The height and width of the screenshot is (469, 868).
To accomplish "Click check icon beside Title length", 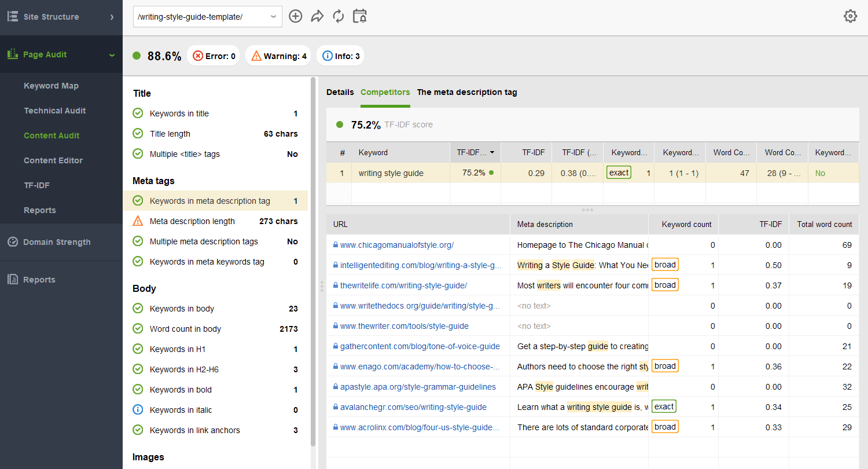I will pyautogui.click(x=138, y=134).
